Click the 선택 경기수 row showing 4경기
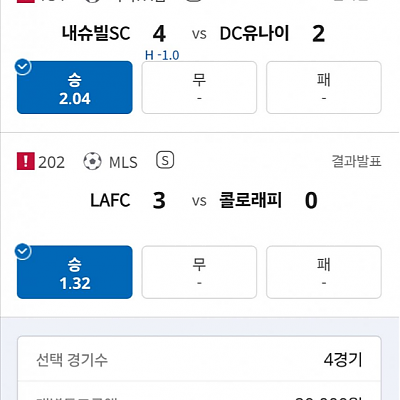 [x=199, y=360]
